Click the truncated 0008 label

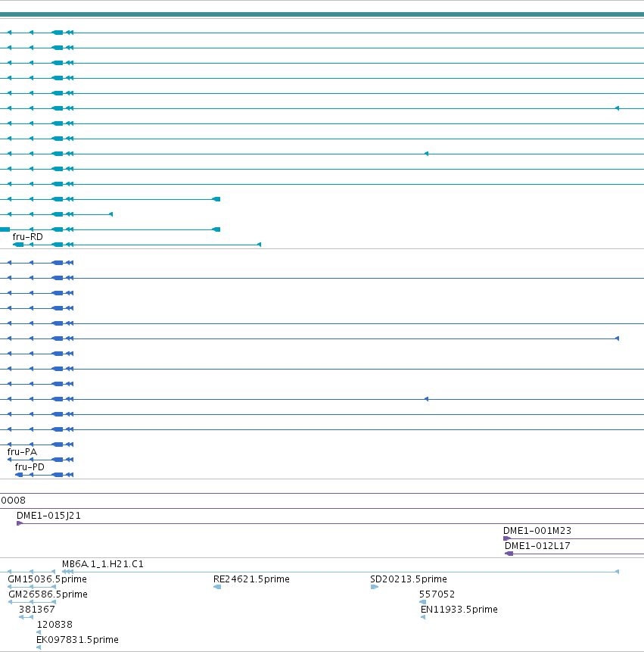13,501
